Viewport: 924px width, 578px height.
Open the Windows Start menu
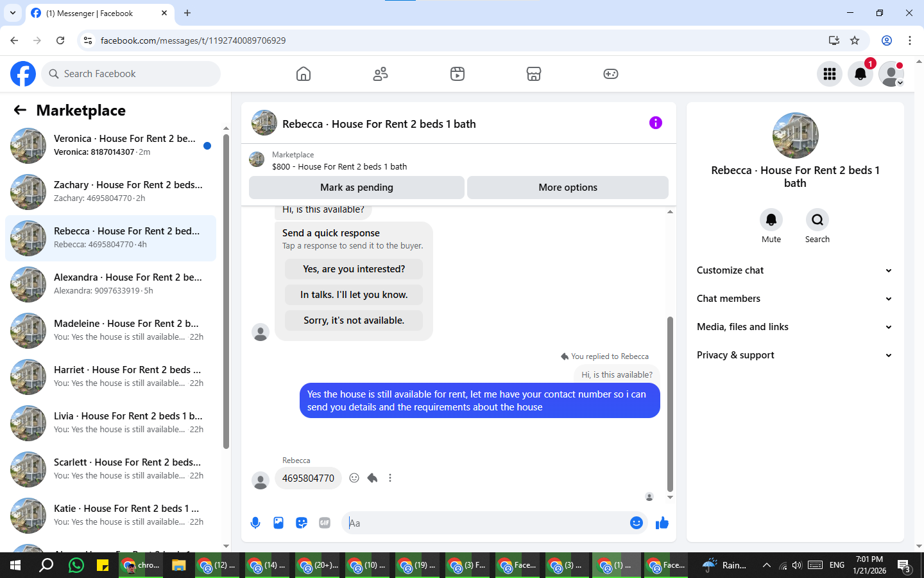point(15,565)
